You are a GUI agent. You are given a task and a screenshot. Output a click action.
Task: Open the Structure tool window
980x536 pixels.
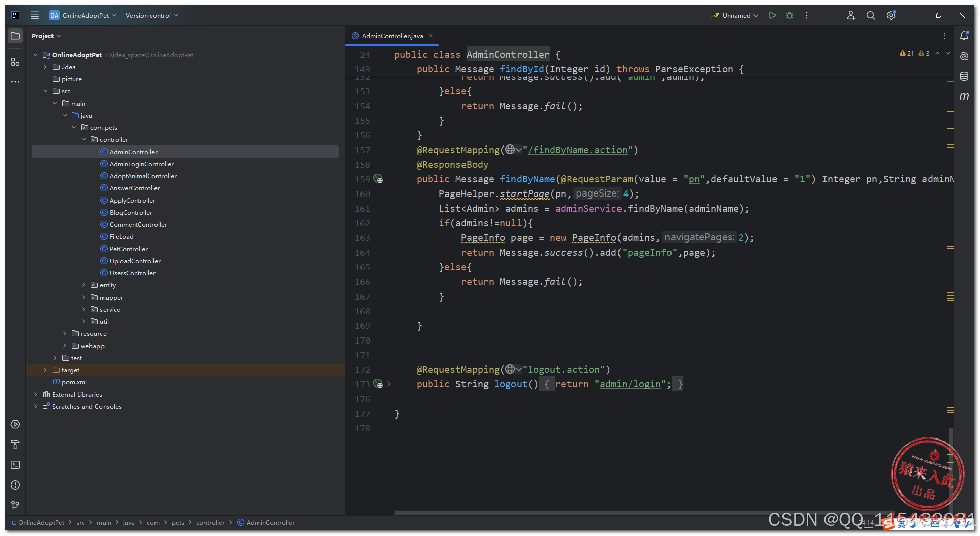pos(15,62)
